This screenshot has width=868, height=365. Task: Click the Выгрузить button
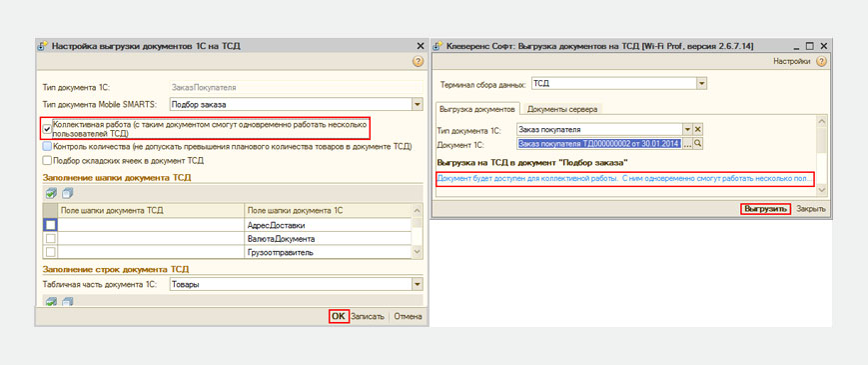tap(765, 209)
